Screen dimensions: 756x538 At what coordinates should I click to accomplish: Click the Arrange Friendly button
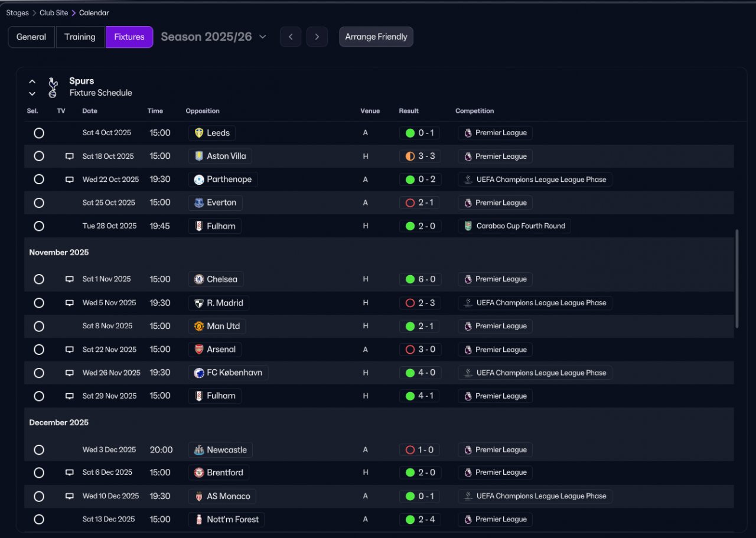(376, 37)
